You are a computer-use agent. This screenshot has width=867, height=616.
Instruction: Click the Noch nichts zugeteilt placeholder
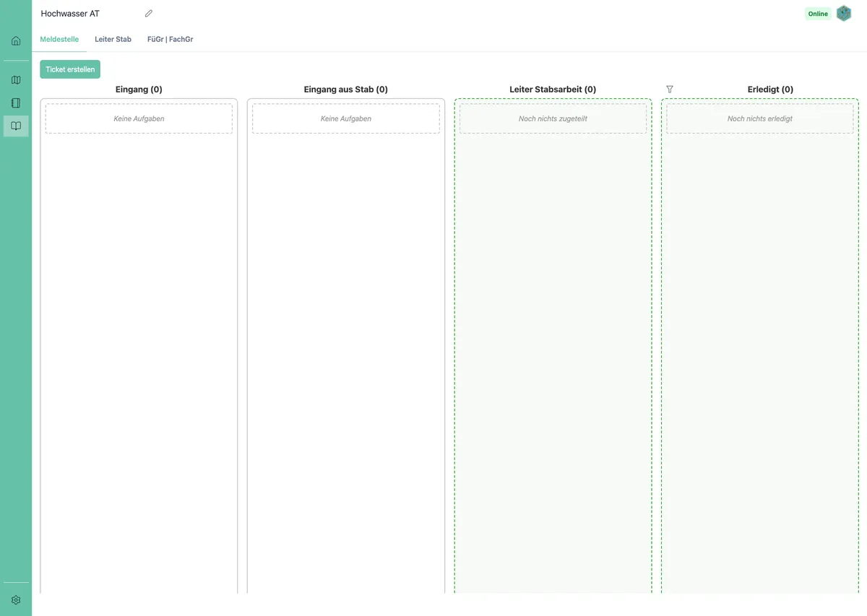(553, 118)
